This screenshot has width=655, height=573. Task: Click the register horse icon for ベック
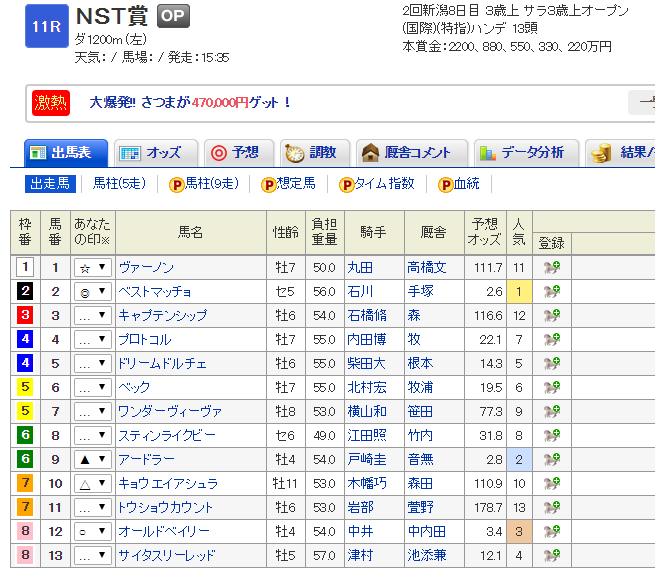coord(552,388)
